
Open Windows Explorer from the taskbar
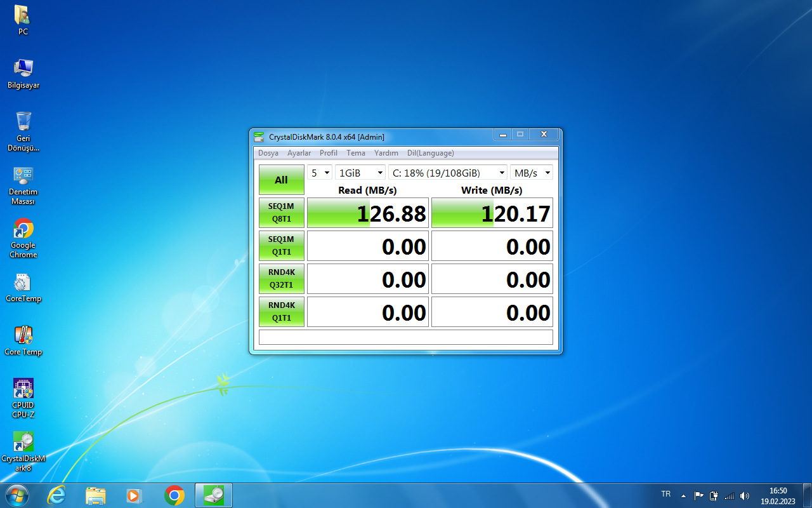coord(96,495)
